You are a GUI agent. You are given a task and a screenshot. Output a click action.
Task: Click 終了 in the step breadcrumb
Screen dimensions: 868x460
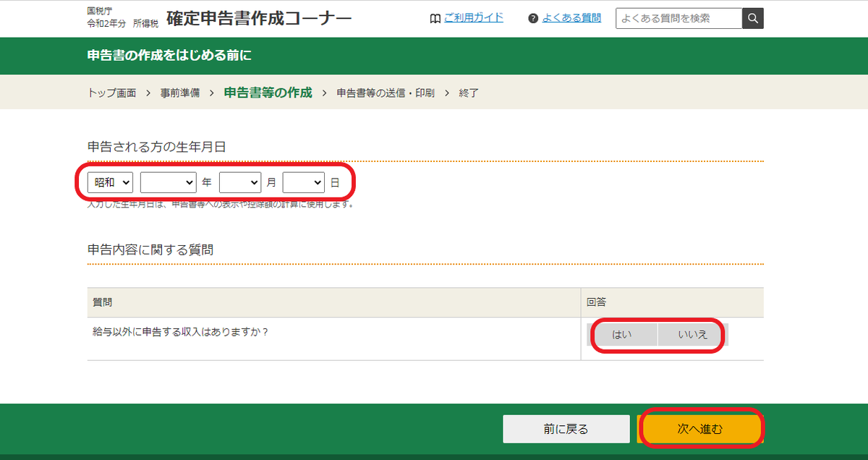(x=469, y=93)
